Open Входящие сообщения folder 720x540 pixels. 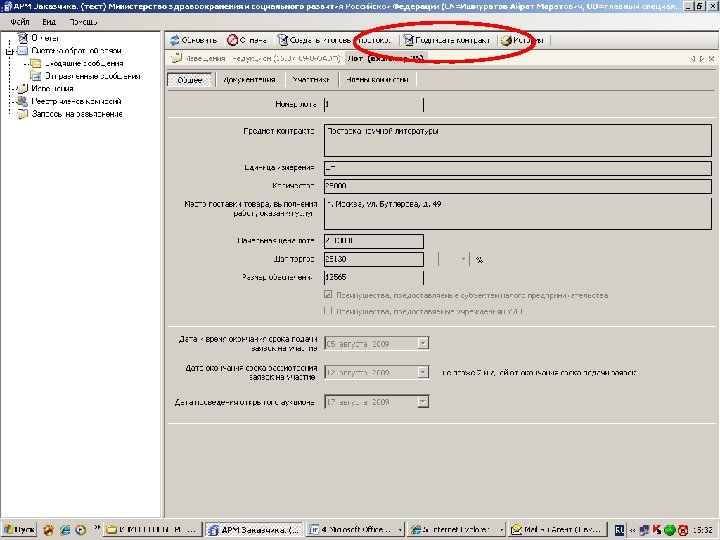tap(77, 63)
